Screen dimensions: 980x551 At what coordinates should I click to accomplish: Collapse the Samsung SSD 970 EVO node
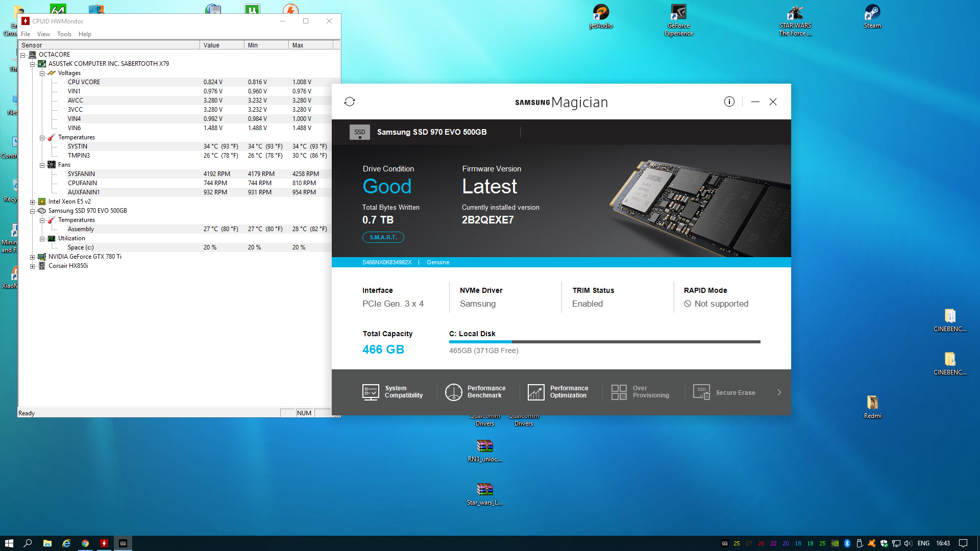point(33,211)
